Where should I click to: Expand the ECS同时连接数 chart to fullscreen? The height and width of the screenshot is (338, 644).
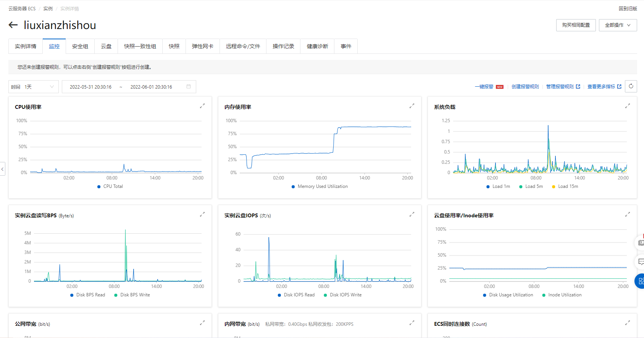(627, 323)
